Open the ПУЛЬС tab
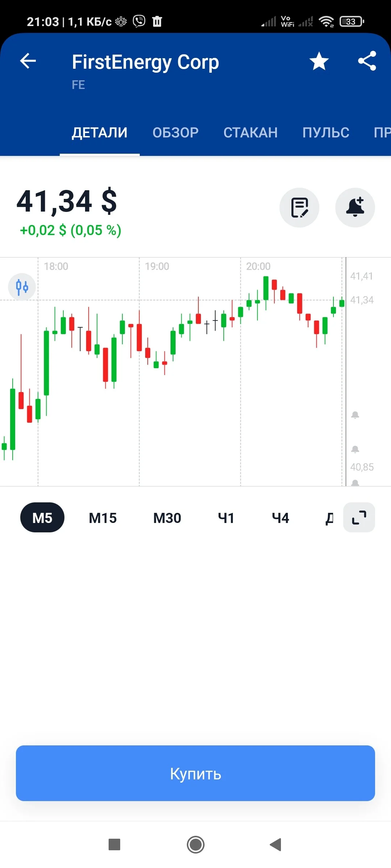 pyautogui.click(x=326, y=133)
